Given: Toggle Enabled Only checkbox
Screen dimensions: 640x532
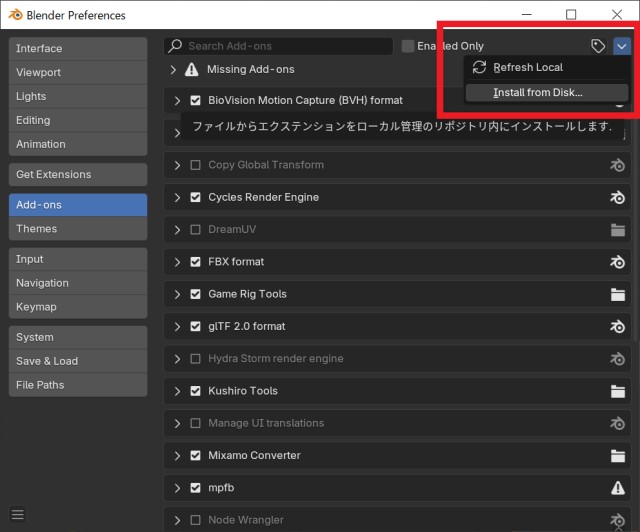Looking at the screenshot, I should [x=407, y=46].
